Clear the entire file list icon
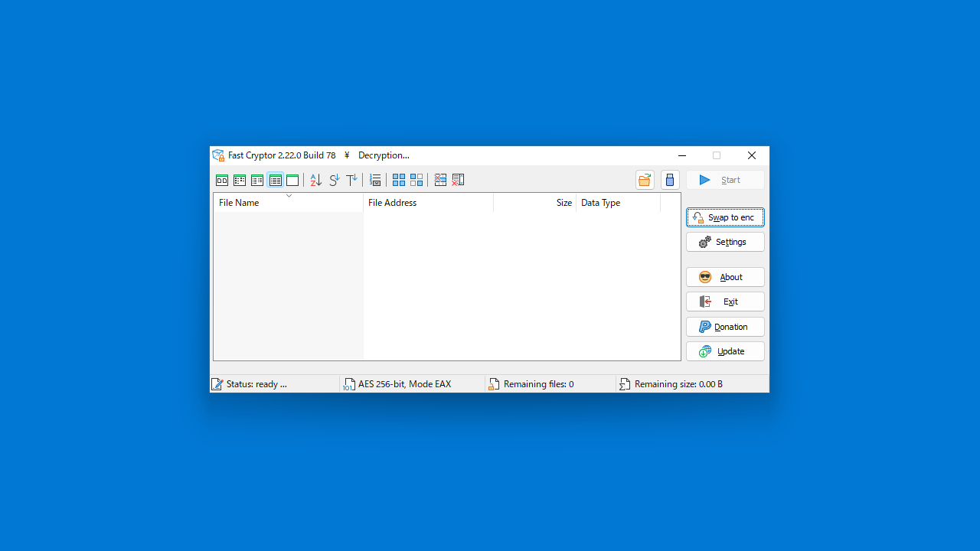Viewport: 980px width, 551px height. point(458,180)
